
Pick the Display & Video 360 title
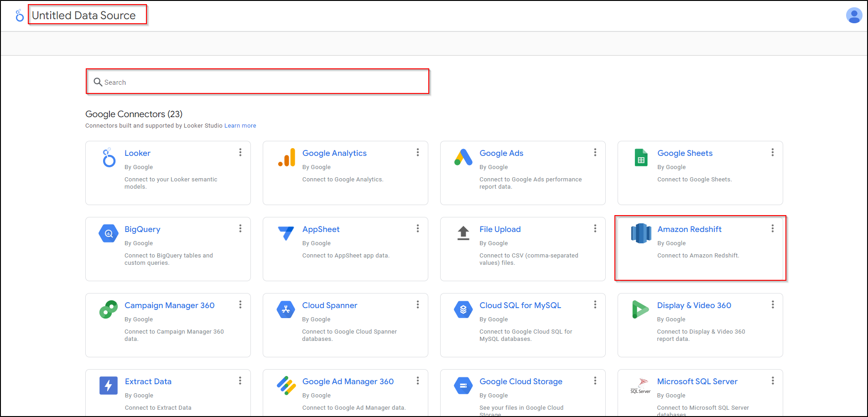[694, 305]
